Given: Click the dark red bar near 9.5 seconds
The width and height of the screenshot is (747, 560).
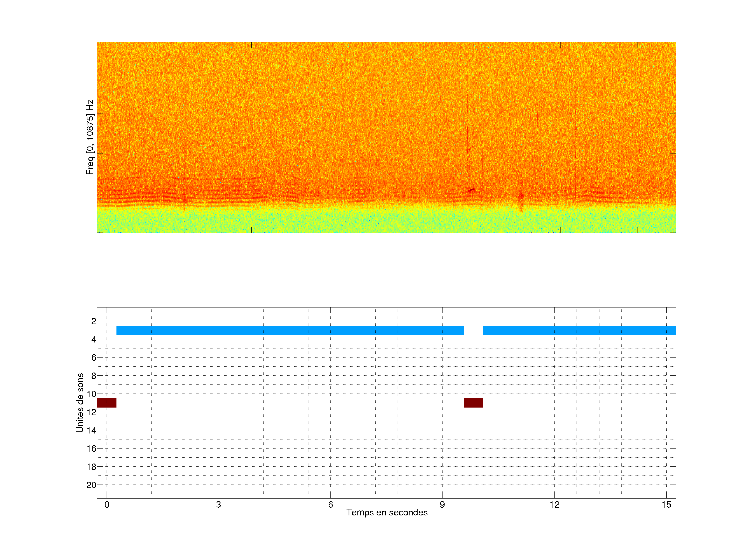Looking at the screenshot, I should [473, 403].
